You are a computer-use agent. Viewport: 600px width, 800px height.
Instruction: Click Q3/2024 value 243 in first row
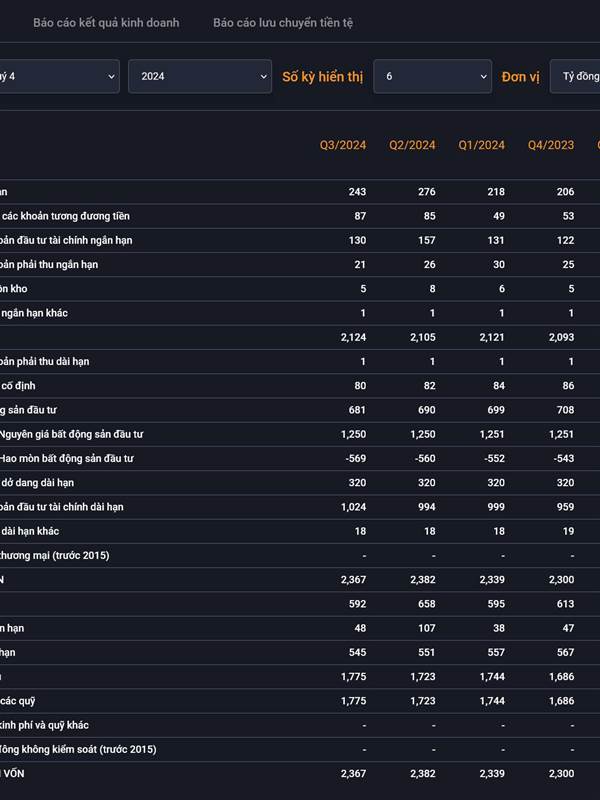357,192
